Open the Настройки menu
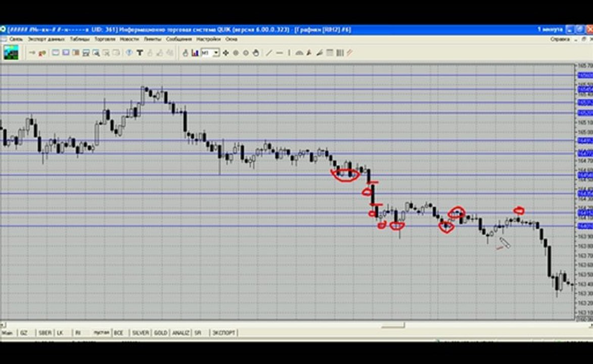The height and width of the screenshot is (364, 593). tap(208, 39)
